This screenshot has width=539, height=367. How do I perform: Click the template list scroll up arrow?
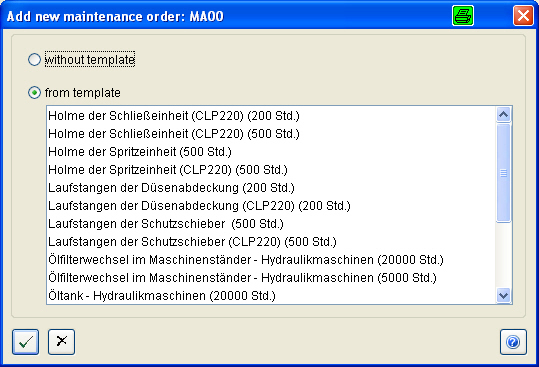pyautogui.click(x=504, y=114)
